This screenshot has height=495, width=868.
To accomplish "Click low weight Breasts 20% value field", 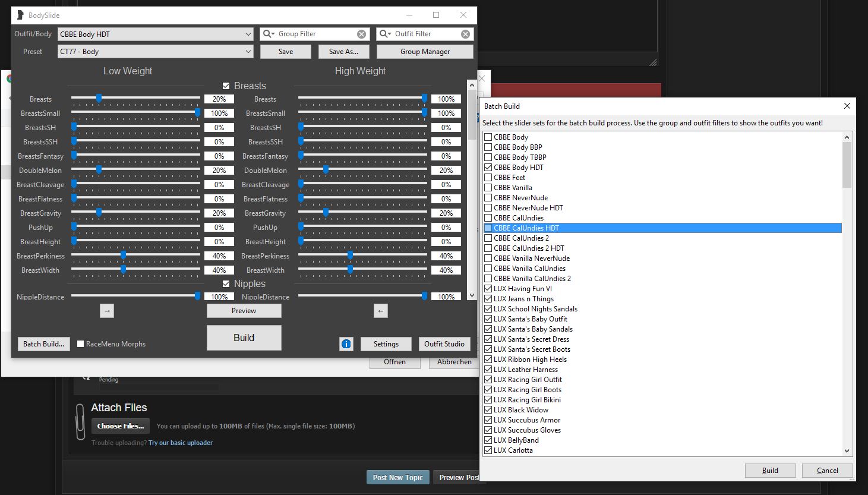I will (x=219, y=99).
